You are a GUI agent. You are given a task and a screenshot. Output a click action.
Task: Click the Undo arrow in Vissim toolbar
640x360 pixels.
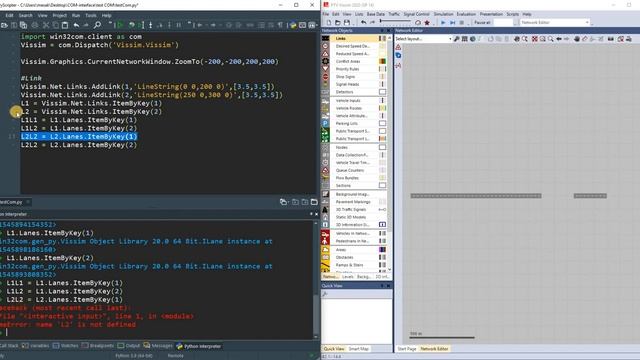[x=363, y=22]
